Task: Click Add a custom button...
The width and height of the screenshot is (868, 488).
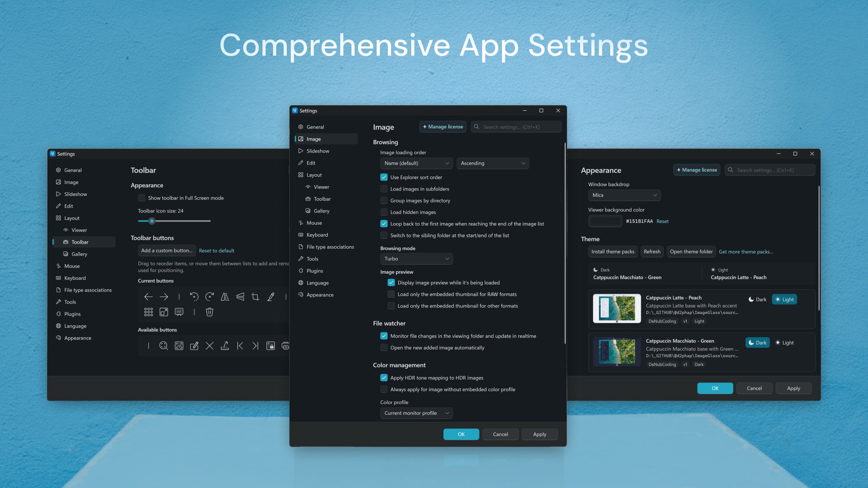Action: pyautogui.click(x=167, y=250)
